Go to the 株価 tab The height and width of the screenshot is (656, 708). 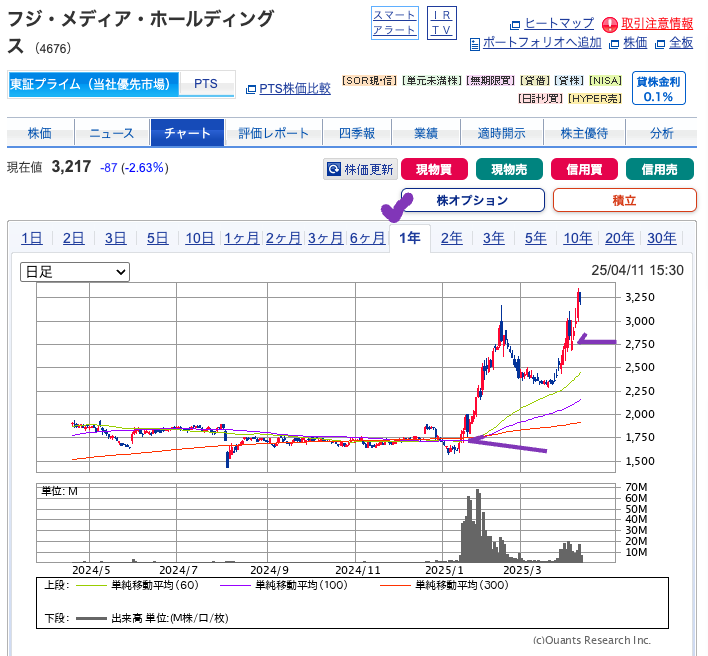[x=40, y=133]
